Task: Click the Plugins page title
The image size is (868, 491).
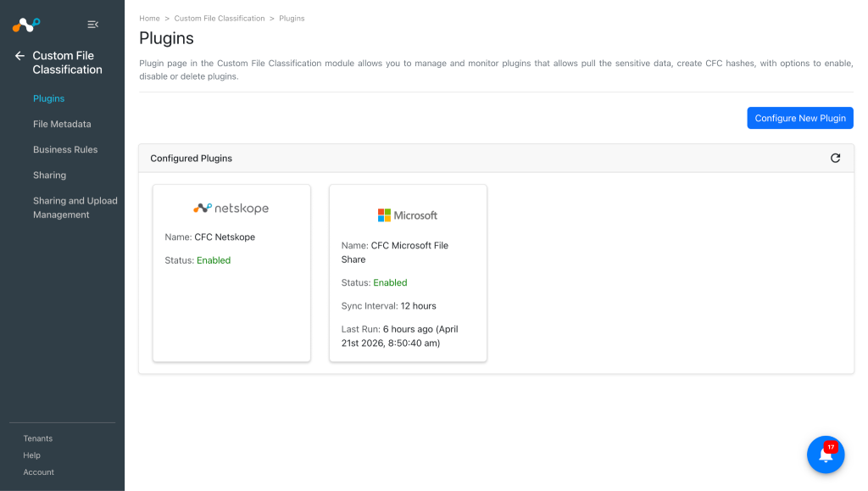Action: (166, 38)
